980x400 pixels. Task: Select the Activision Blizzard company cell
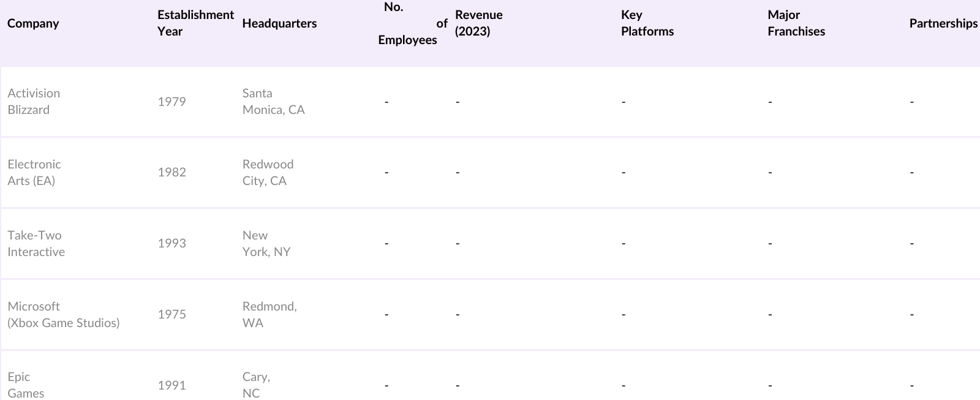pyautogui.click(x=34, y=102)
